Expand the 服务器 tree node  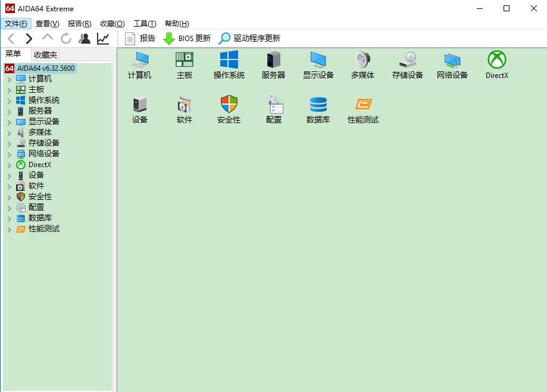click(10, 112)
